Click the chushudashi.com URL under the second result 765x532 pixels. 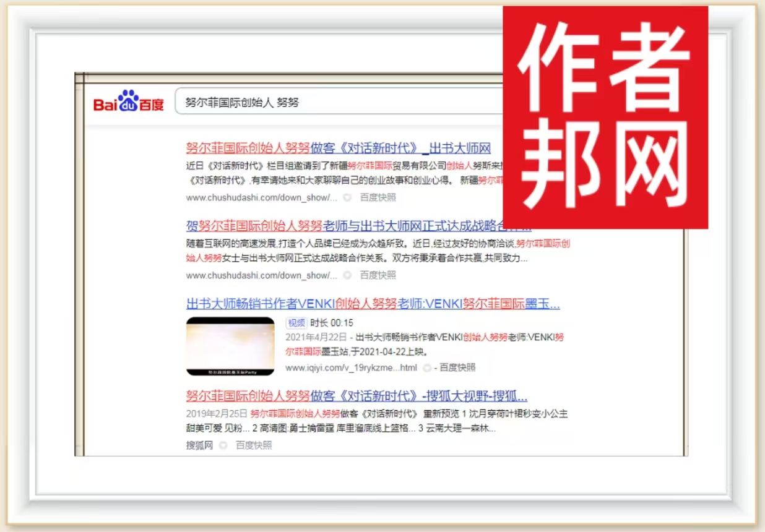point(261,275)
